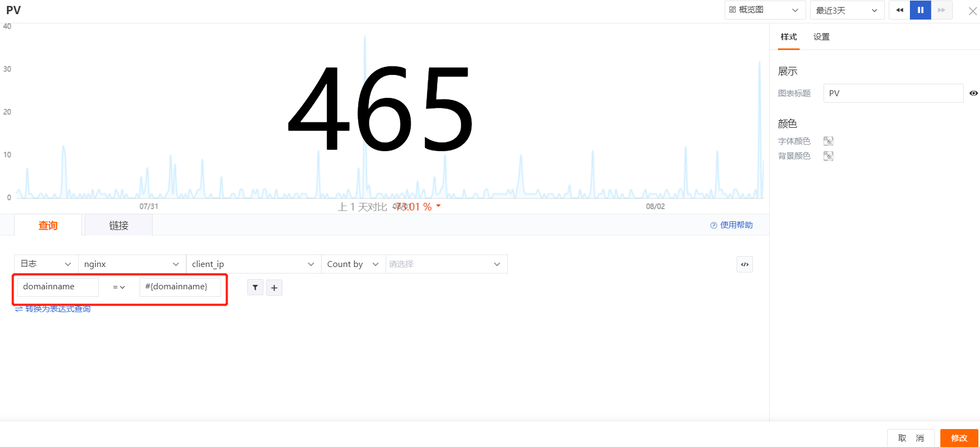Click the 修改 button
The height and width of the screenshot is (447, 980).
[x=959, y=438]
